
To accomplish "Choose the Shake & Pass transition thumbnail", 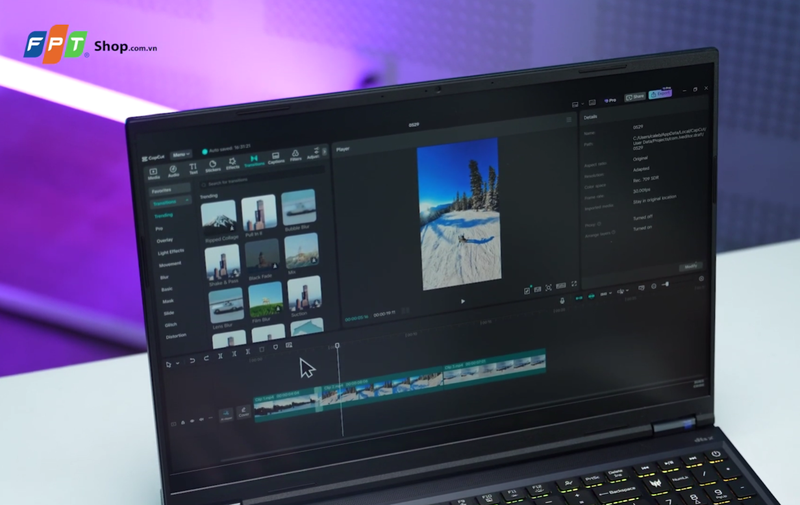I will 222,262.
